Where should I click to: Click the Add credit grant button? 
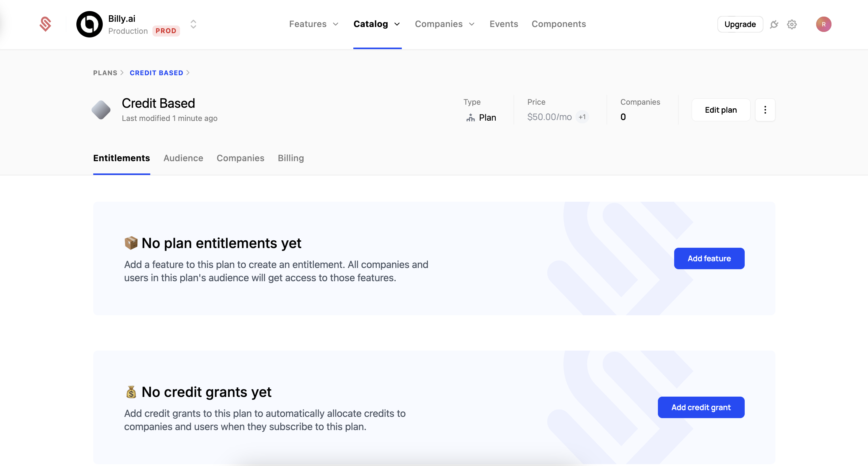click(701, 407)
